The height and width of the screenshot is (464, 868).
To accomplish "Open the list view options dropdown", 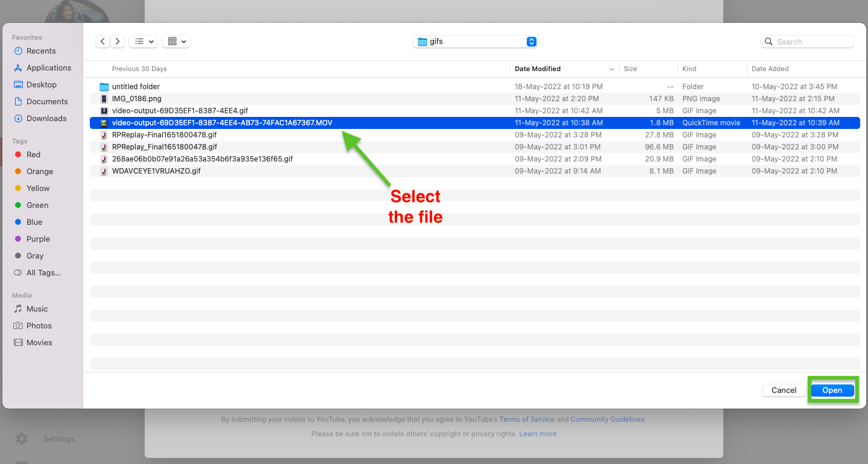I will click(143, 41).
